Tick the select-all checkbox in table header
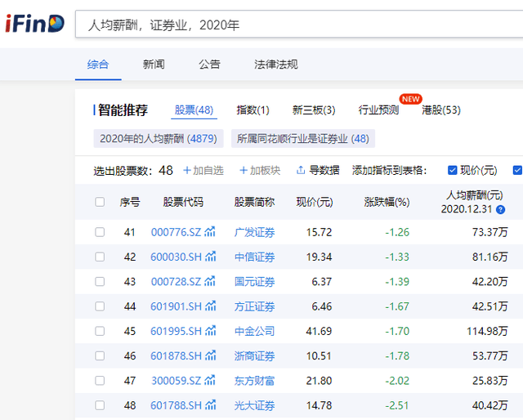 [x=100, y=202]
